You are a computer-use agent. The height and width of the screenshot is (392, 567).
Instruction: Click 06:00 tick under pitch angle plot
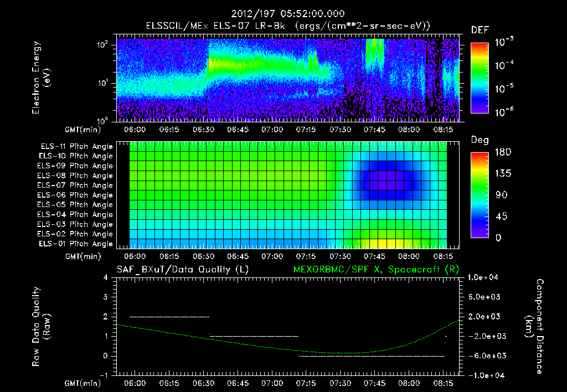(135, 256)
